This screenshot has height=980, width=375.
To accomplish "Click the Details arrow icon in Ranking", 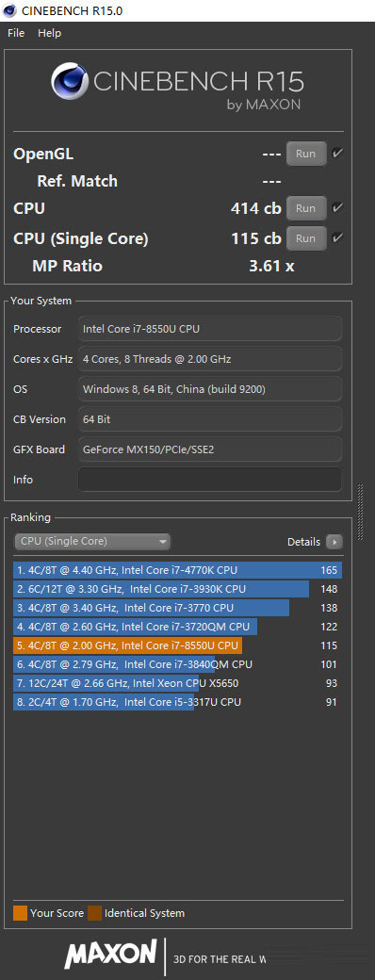I will 334,542.
